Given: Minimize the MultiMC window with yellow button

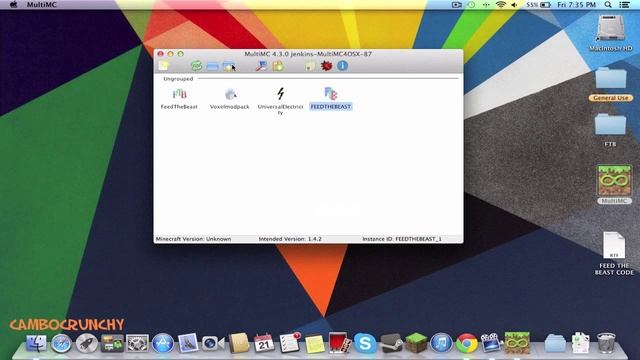Looking at the screenshot, I should pos(171,54).
